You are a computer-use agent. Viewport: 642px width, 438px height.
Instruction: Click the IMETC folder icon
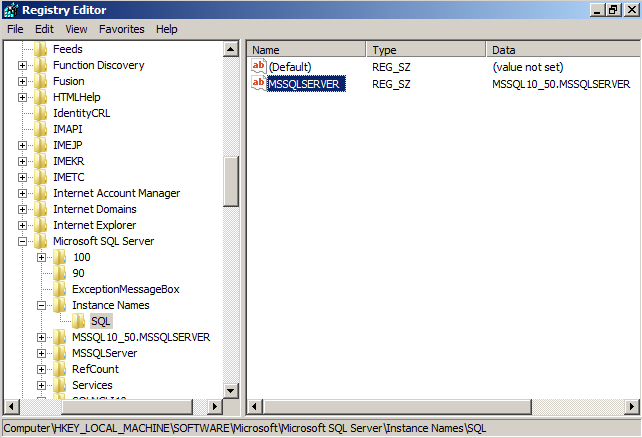pos(40,177)
